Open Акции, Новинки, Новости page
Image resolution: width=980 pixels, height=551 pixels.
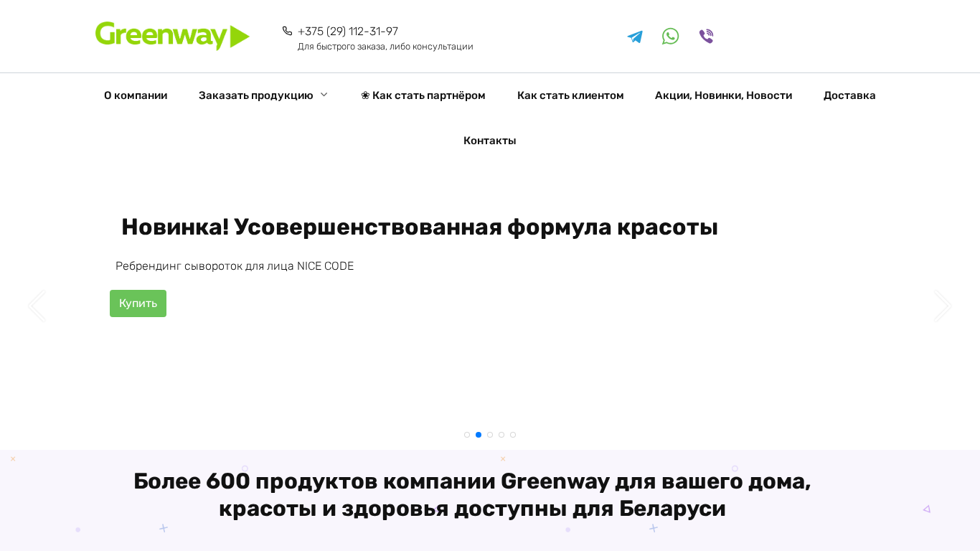[723, 95]
